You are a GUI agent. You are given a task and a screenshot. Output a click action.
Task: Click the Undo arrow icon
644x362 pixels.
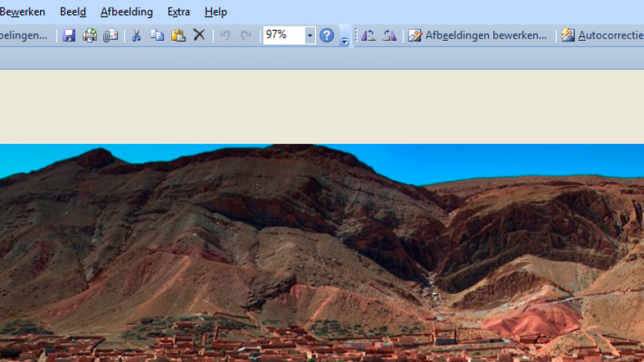[225, 35]
